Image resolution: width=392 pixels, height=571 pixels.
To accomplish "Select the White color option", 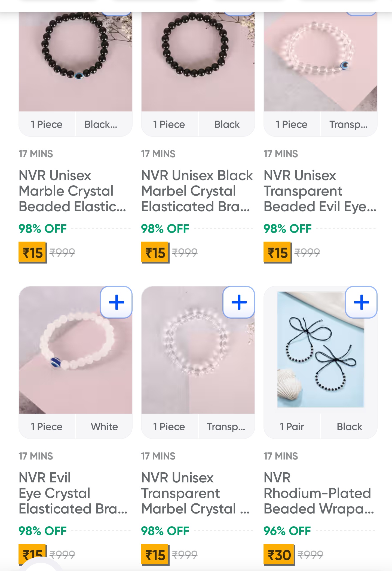I will click(104, 427).
